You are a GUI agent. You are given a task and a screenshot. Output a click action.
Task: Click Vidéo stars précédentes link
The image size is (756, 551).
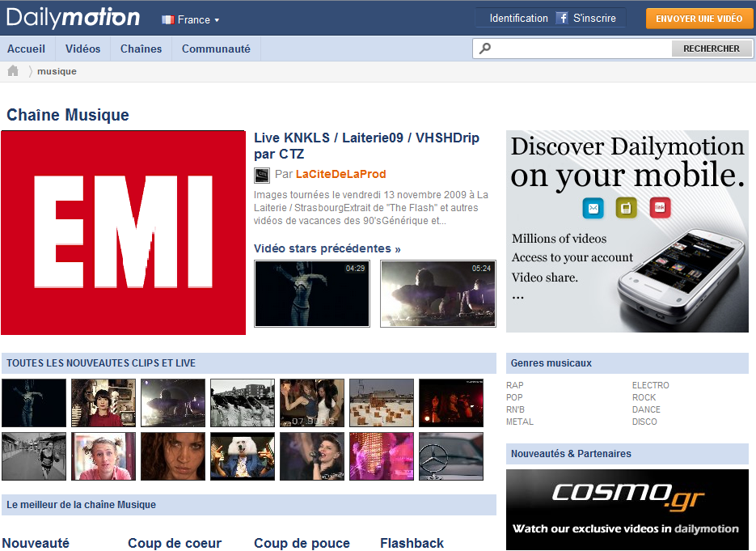327,248
